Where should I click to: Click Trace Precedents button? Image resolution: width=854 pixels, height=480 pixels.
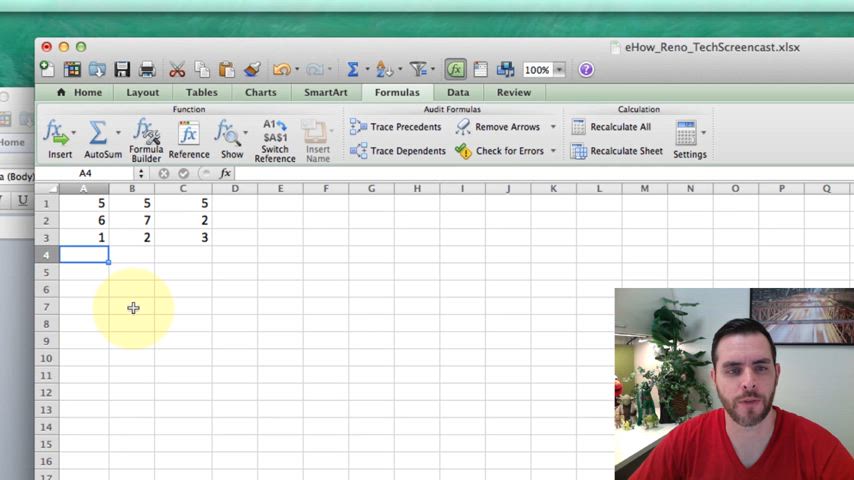pos(395,127)
